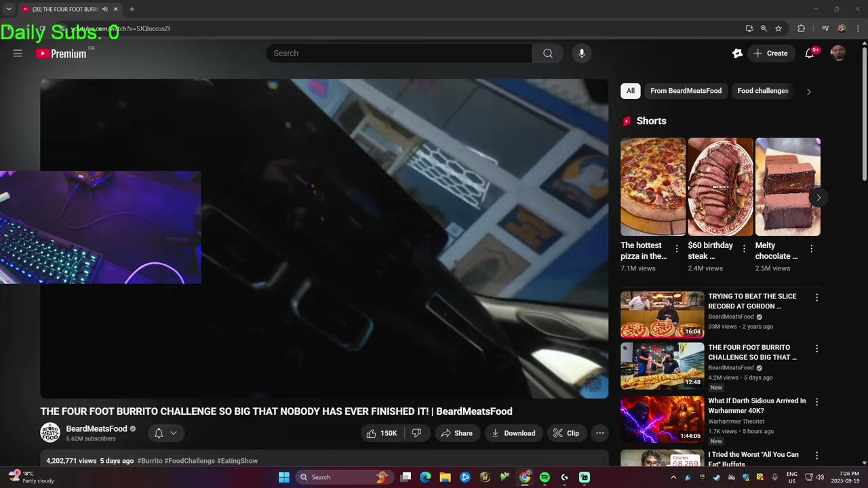
Task: Open Darth Sidious Warhammer 40K thumbnail
Action: [x=663, y=420]
